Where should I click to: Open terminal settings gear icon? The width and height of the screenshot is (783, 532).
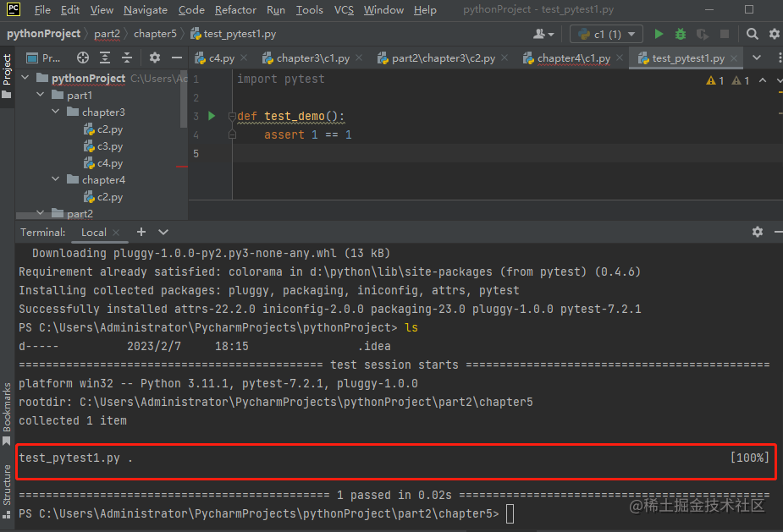pos(758,232)
